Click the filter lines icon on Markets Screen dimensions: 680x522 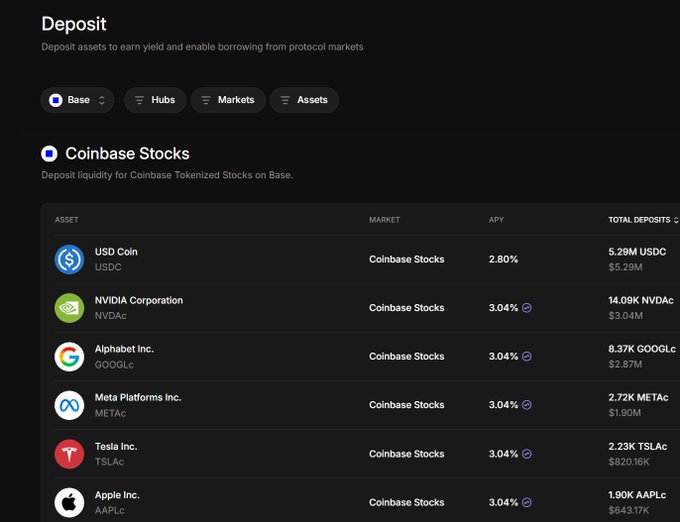tap(206, 100)
